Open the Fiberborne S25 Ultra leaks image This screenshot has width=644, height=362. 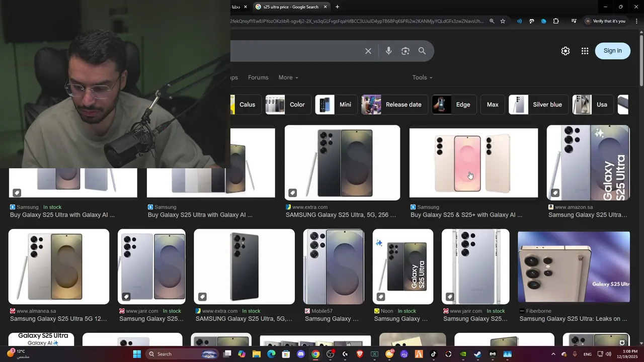(574, 266)
